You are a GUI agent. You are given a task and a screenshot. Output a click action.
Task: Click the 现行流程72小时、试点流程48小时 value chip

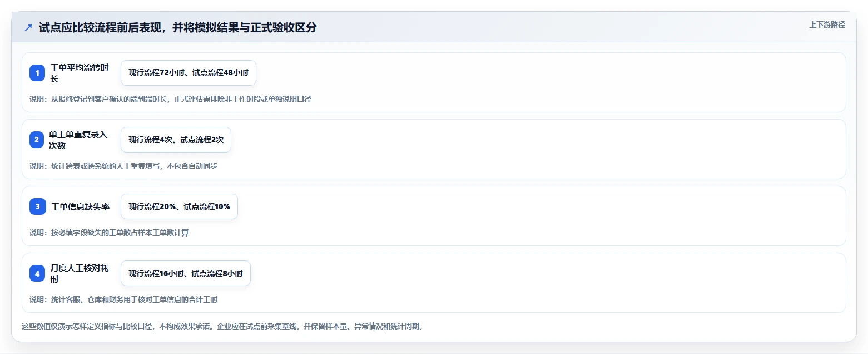coord(189,73)
